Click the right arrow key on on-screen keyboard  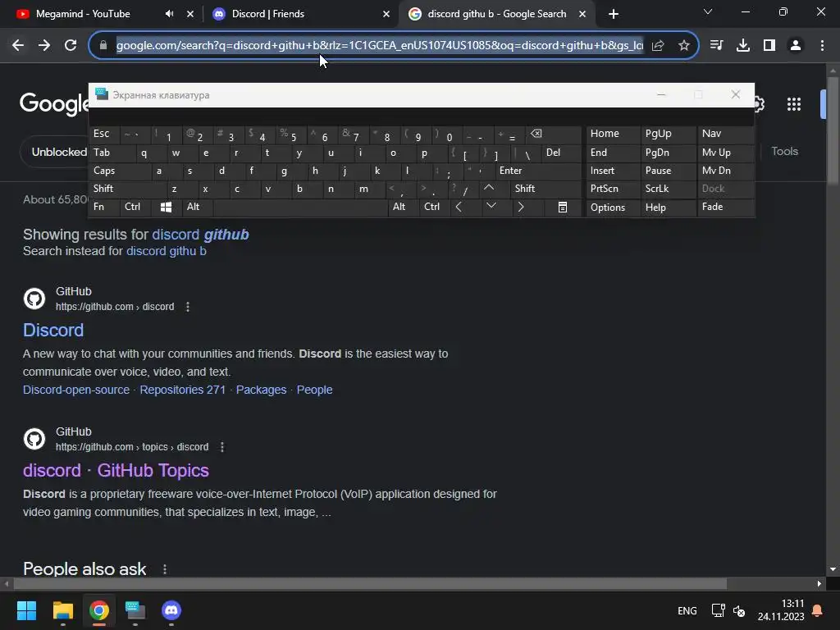point(521,208)
